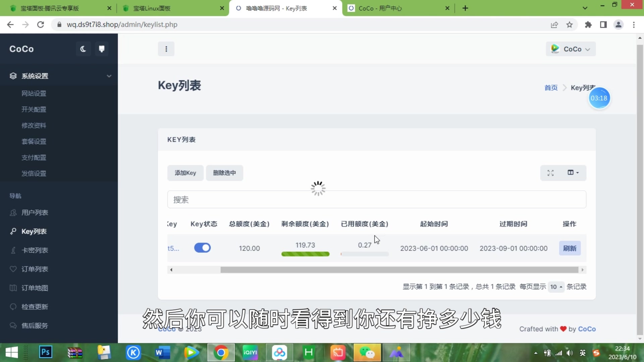644x362 pixels.
Task: Click the 刷新 refresh icon for Key entry
Action: click(x=570, y=248)
